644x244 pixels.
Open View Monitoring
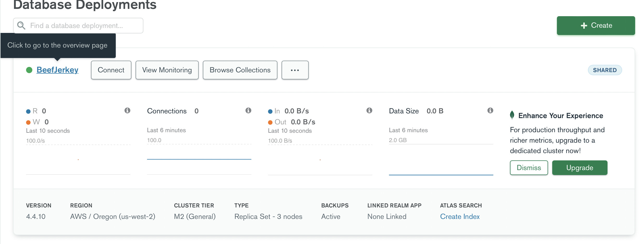coord(167,70)
